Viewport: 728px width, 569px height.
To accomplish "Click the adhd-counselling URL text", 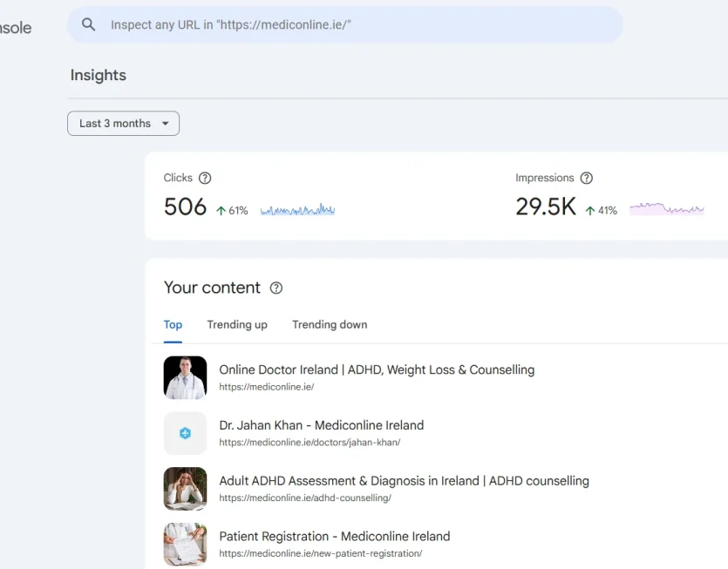I will (305, 498).
